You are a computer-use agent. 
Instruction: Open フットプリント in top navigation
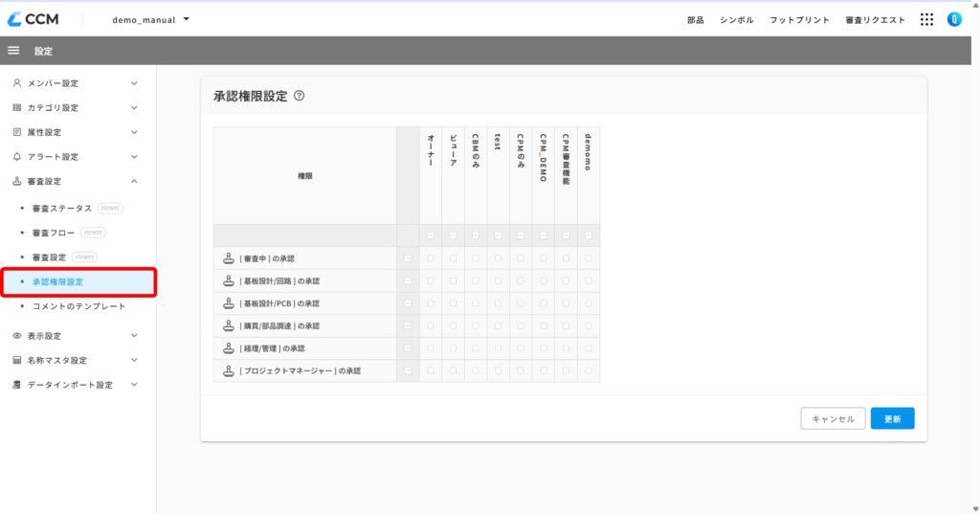(x=799, y=20)
